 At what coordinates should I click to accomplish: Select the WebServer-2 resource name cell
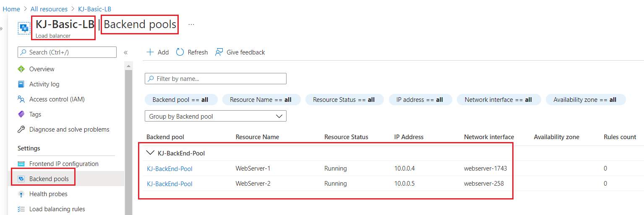coord(253,184)
